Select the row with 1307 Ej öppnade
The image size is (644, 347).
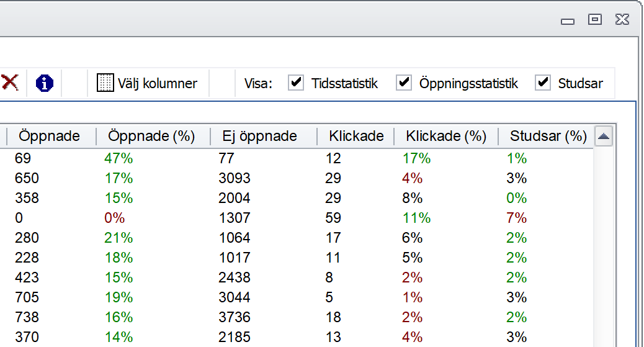click(x=297, y=218)
